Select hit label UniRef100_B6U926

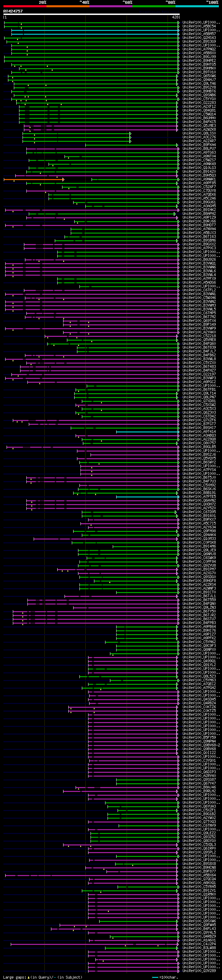(199, 259)
